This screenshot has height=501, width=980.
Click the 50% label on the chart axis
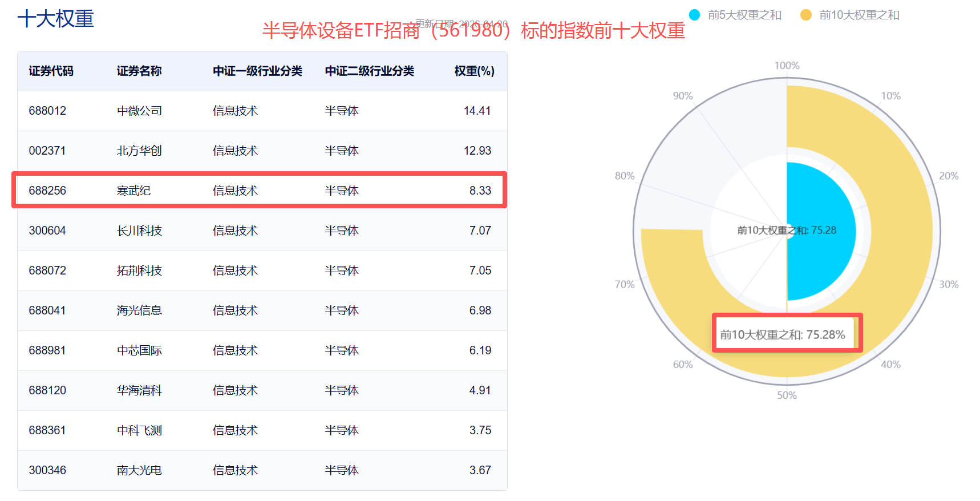pyautogui.click(x=787, y=395)
